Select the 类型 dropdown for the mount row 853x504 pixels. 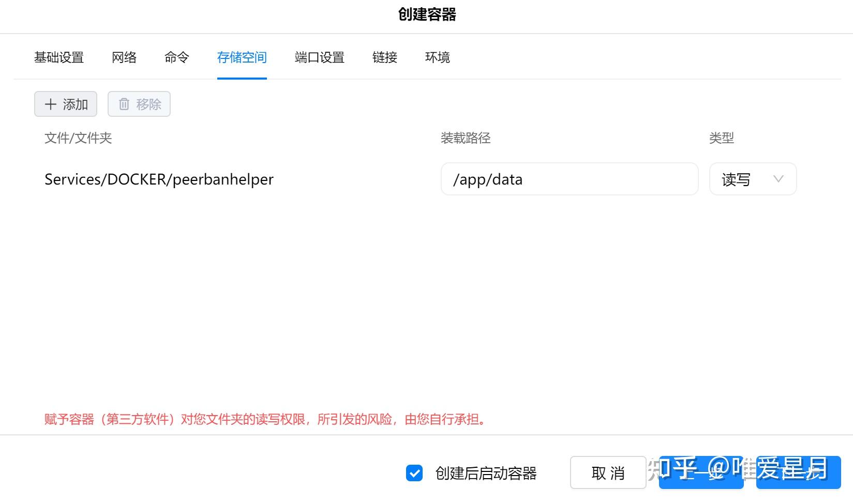753,179
